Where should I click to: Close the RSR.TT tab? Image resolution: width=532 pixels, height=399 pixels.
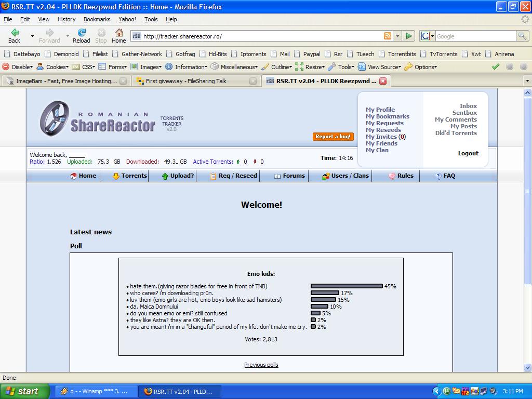pos(383,81)
